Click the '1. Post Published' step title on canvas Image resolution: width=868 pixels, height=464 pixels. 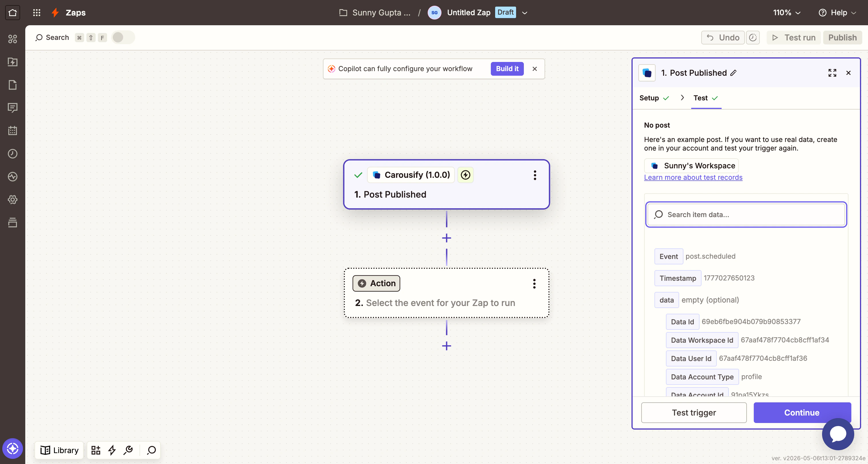pos(390,194)
